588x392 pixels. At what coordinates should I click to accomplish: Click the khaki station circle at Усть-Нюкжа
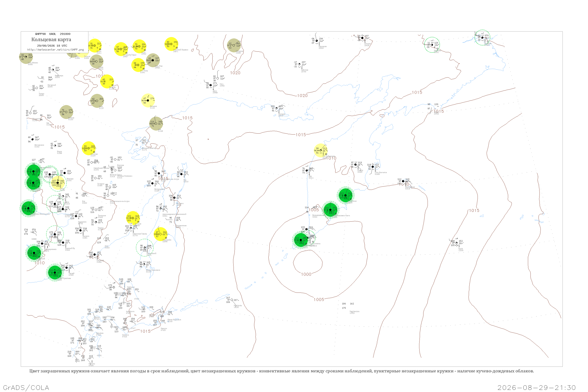26,57
